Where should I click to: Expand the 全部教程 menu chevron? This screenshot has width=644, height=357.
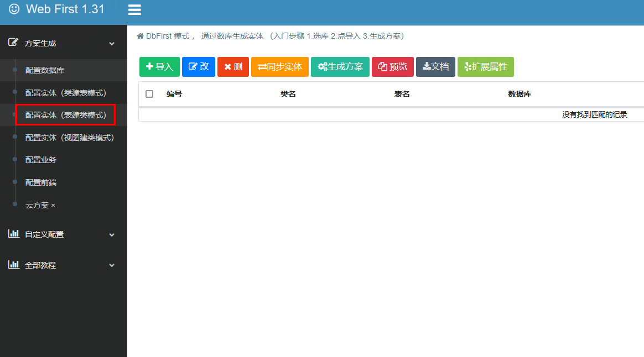[112, 265]
